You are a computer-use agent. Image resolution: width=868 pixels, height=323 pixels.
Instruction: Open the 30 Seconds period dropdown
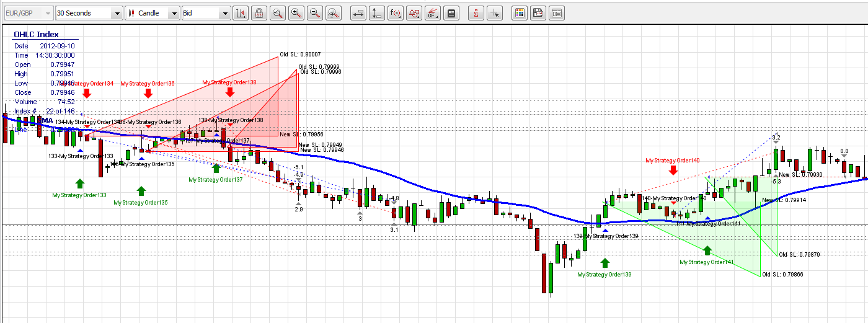click(89, 12)
